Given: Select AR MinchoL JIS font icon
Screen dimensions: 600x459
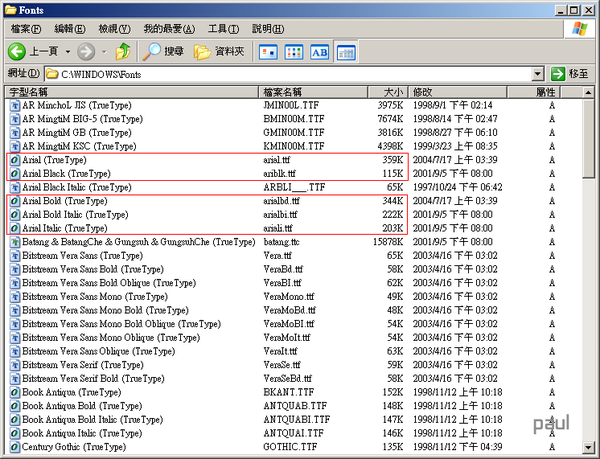Looking at the screenshot, I should click(15, 105).
